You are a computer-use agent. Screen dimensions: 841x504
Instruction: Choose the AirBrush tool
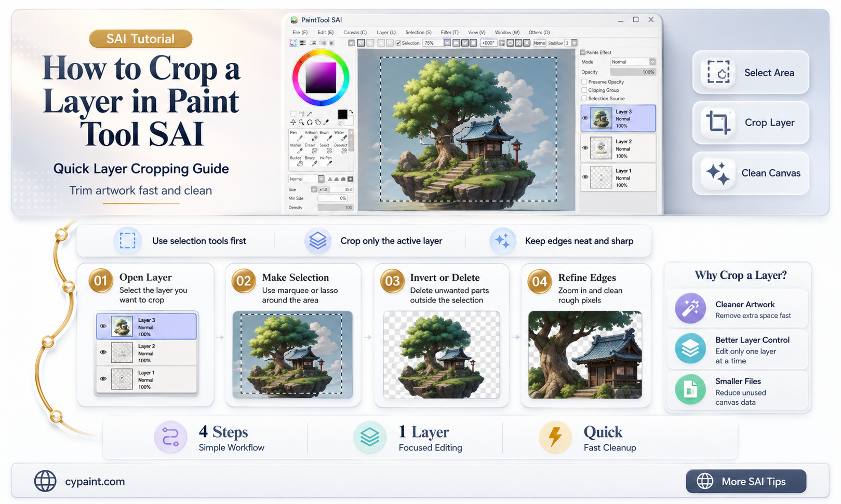[311, 136]
